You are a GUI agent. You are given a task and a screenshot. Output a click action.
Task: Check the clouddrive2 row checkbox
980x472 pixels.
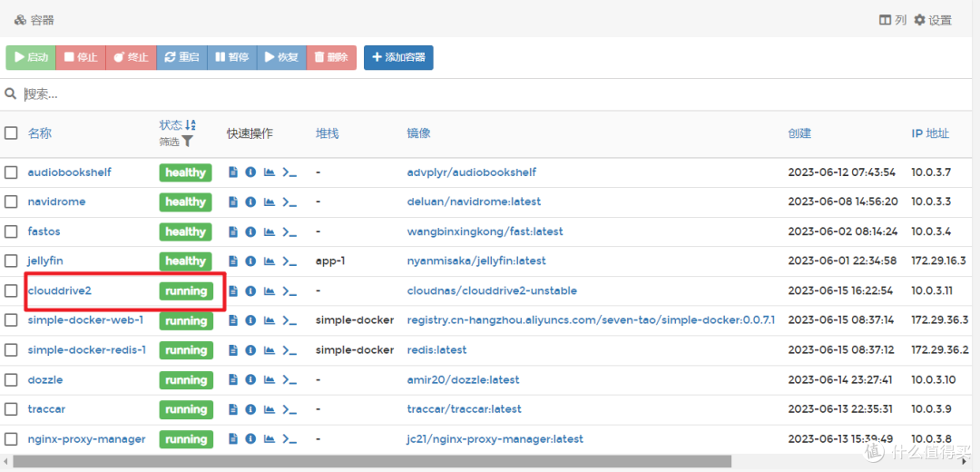pos(11,291)
